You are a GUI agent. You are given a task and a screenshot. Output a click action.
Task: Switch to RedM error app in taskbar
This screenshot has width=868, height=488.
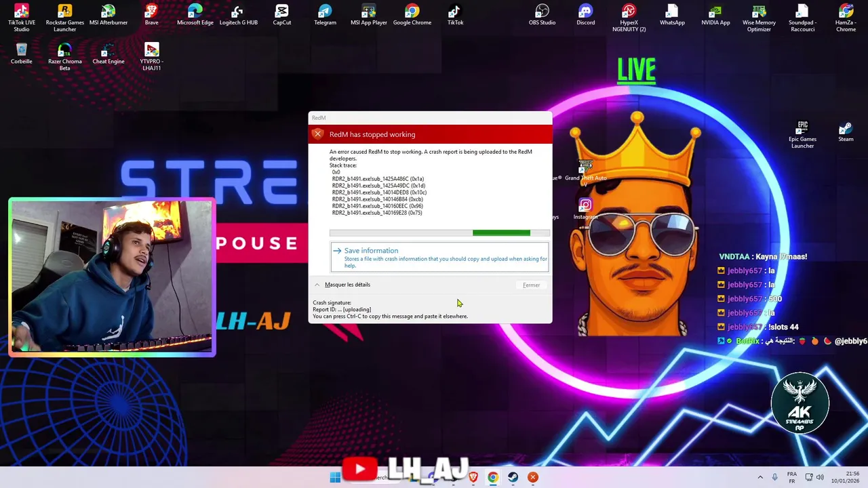click(533, 477)
